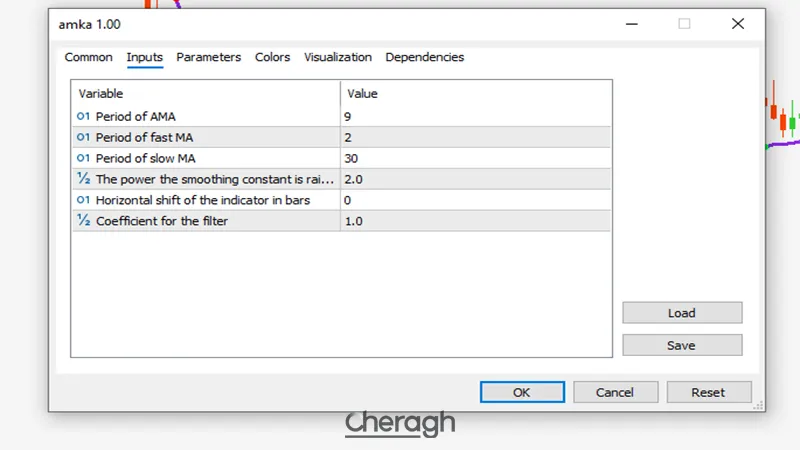
Task: Click the integer icon beside Period of fast MA
Action: [x=83, y=138]
